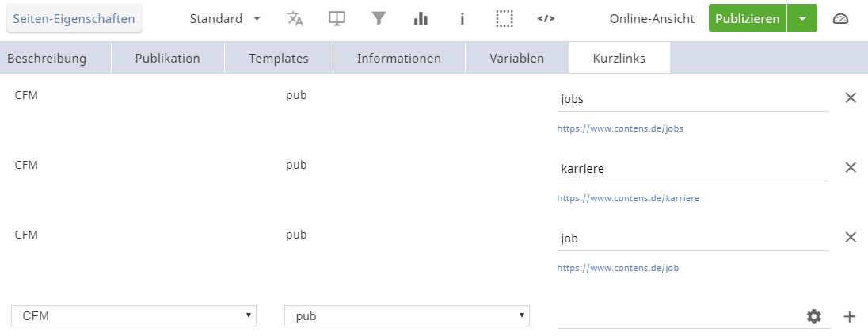Click the gear icon in new shortlink row
Image resolution: width=868 pixels, height=336 pixels.
click(814, 317)
